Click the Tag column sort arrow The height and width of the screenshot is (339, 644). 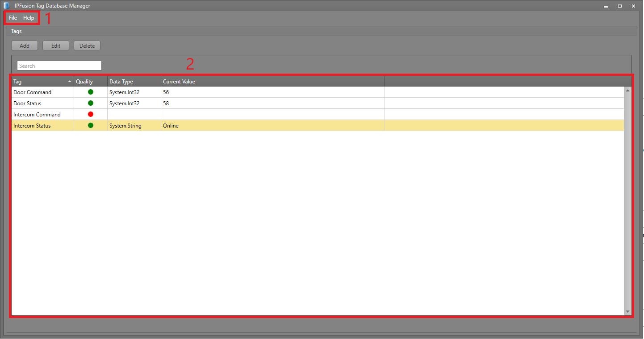70,82
